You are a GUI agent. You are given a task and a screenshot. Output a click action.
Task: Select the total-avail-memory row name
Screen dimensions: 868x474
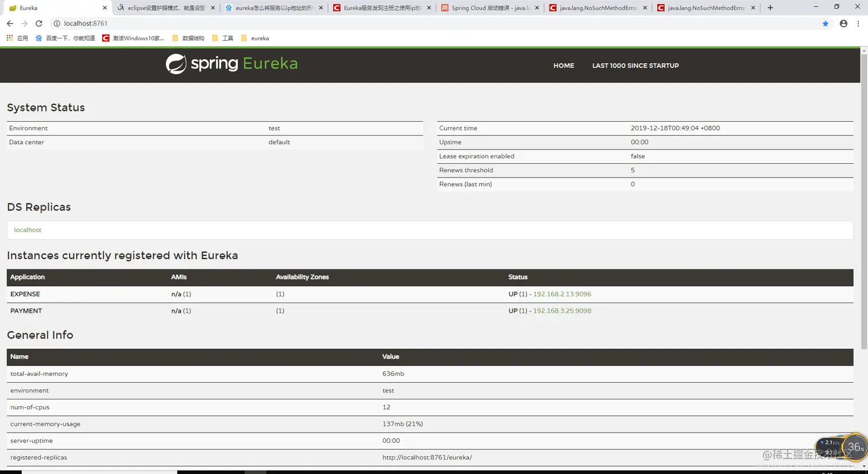click(39, 374)
